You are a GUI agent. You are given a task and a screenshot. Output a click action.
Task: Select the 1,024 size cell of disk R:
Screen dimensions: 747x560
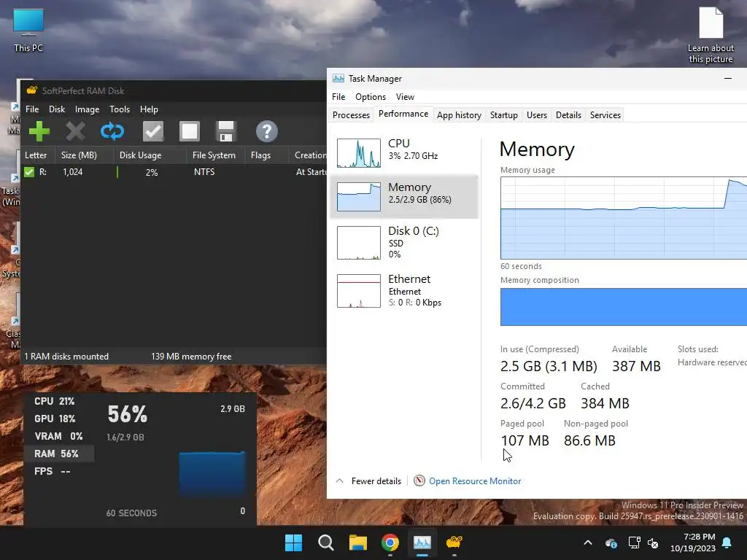(x=73, y=172)
